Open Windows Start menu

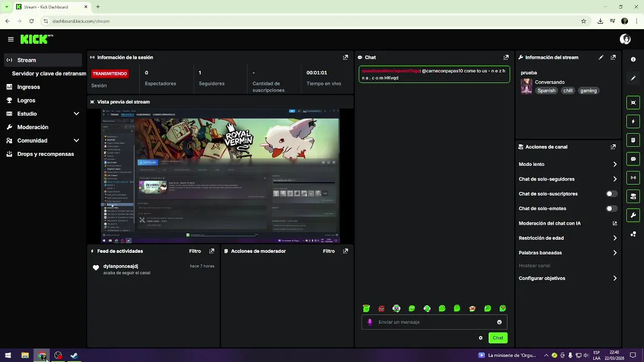click(8, 355)
